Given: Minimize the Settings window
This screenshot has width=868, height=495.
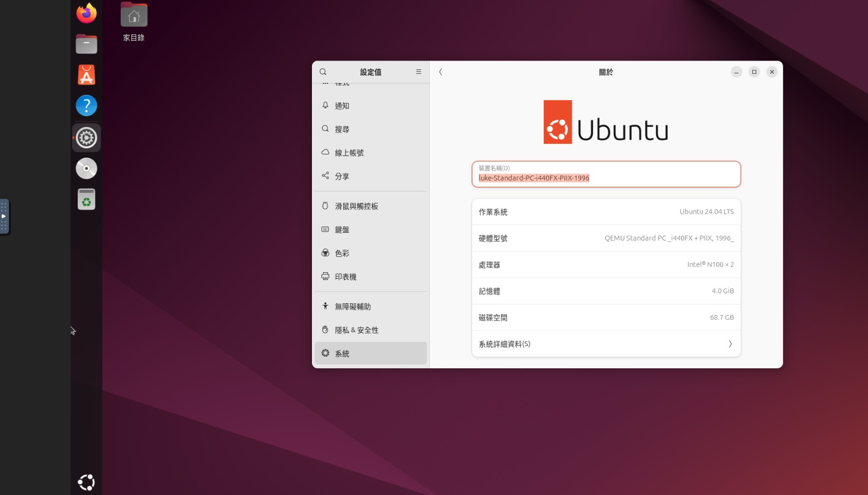Looking at the screenshot, I should [x=736, y=72].
